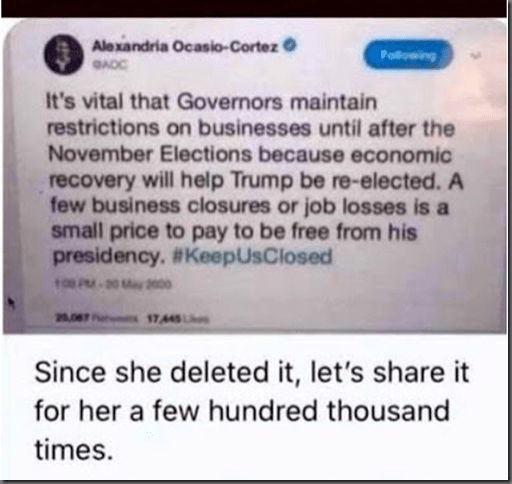The image size is (512, 484).
Task: Click the word Trump in the tweet
Action: click(261, 181)
